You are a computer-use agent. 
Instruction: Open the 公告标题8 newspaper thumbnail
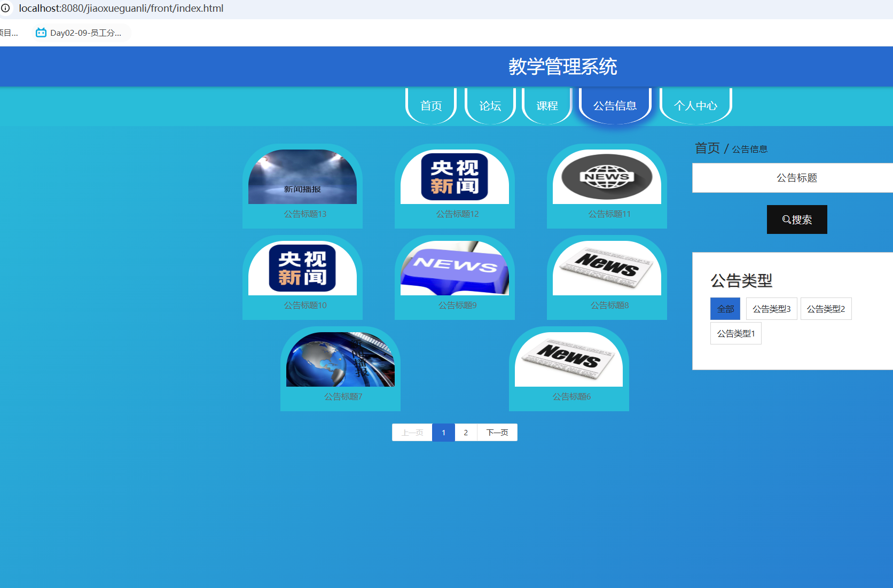pos(607,268)
